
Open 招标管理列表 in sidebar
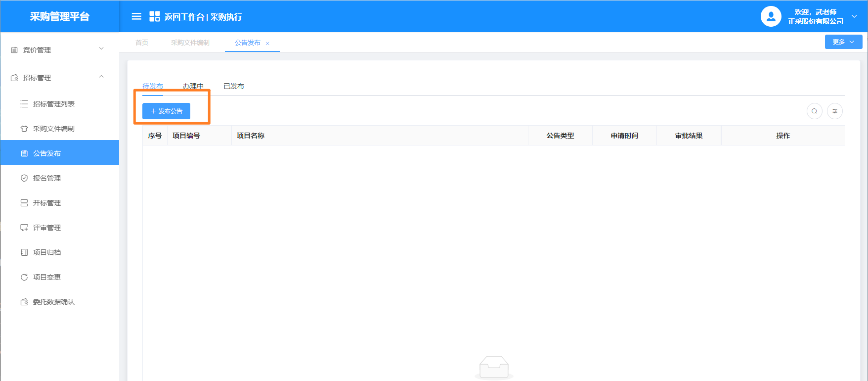(53, 104)
